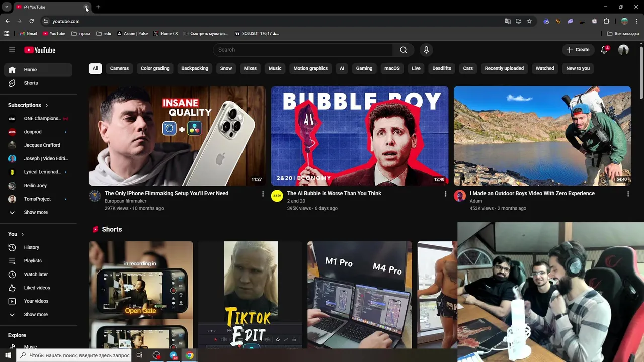Select the Backpacking filter chip
The width and height of the screenshot is (644, 362).
[195, 68]
